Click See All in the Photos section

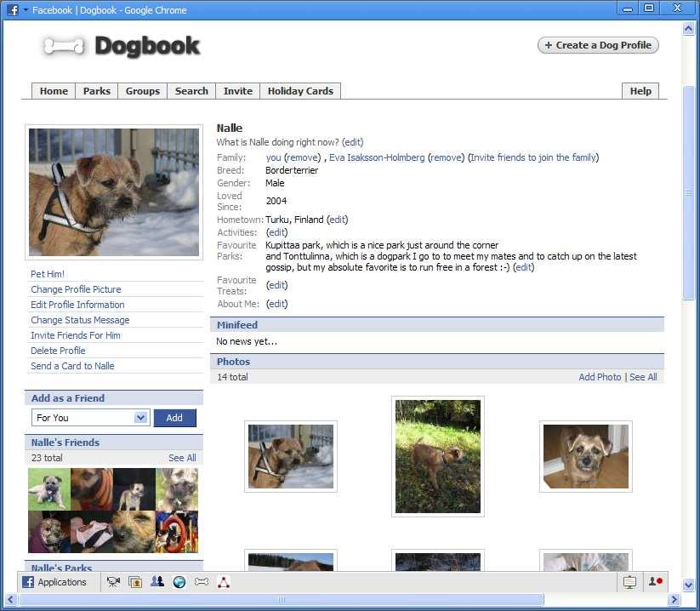(x=643, y=377)
